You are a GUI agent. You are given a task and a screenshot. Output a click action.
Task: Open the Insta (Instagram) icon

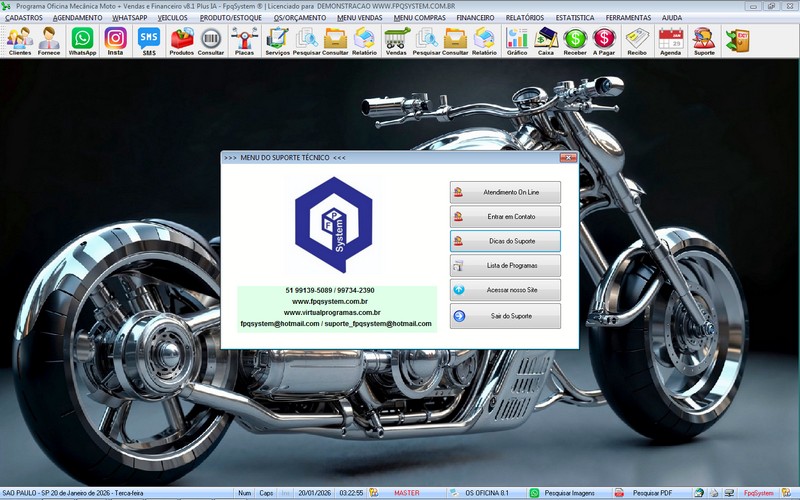coord(115,41)
